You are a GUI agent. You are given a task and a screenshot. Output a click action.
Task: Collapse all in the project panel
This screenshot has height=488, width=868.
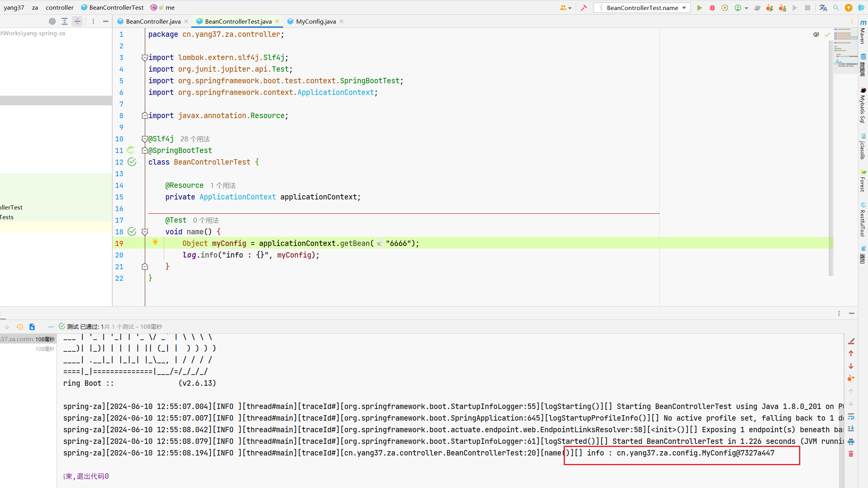[x=77, y=21]
